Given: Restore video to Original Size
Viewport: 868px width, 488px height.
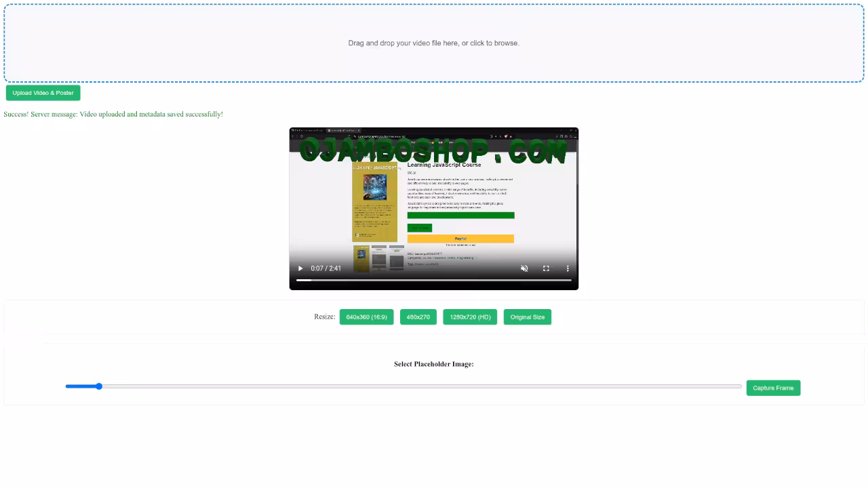Looking at the screenshot, I should click(527, 317).
